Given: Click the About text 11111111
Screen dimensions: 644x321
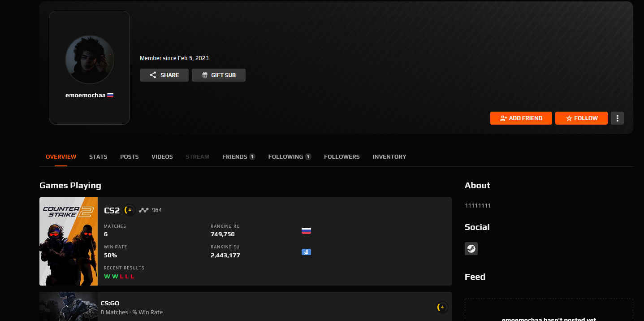Looking at the screenshot, I should 478,205.
